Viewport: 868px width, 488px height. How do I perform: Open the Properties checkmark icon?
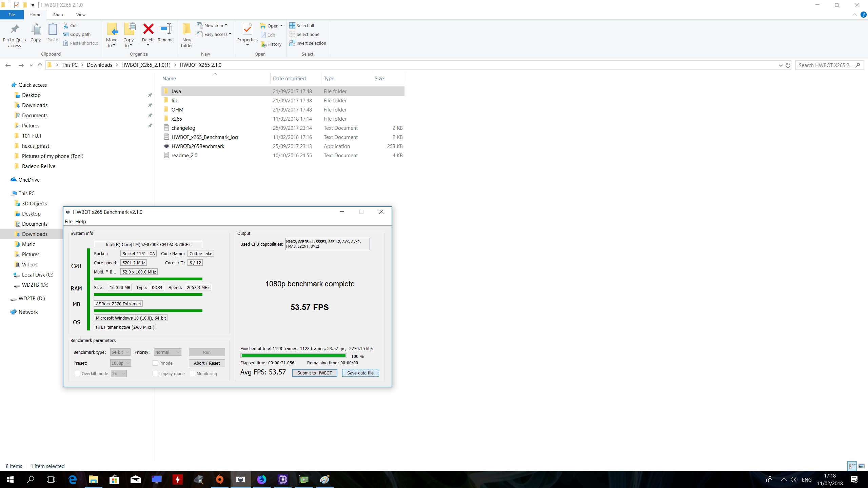point(248,29)
